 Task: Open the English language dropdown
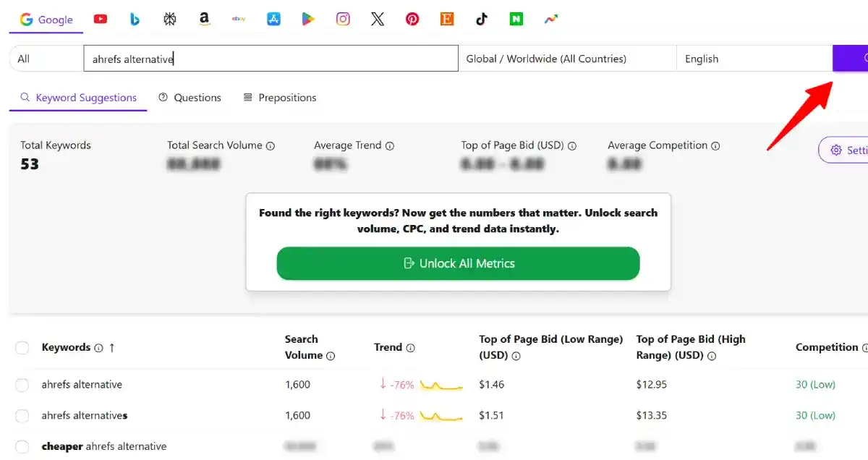(x=754, y=59)
